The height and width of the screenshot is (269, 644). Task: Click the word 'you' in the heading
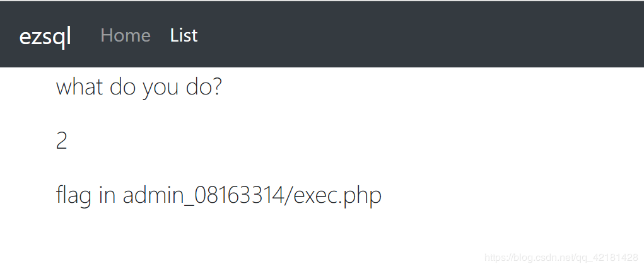pos(161,89)
